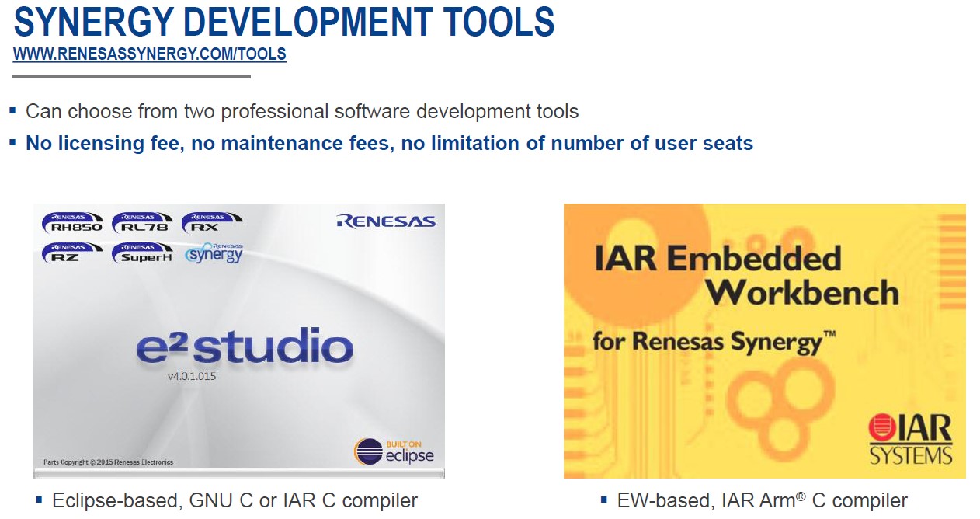Click the RZ logo badge
980x519 pixels.
72,253
